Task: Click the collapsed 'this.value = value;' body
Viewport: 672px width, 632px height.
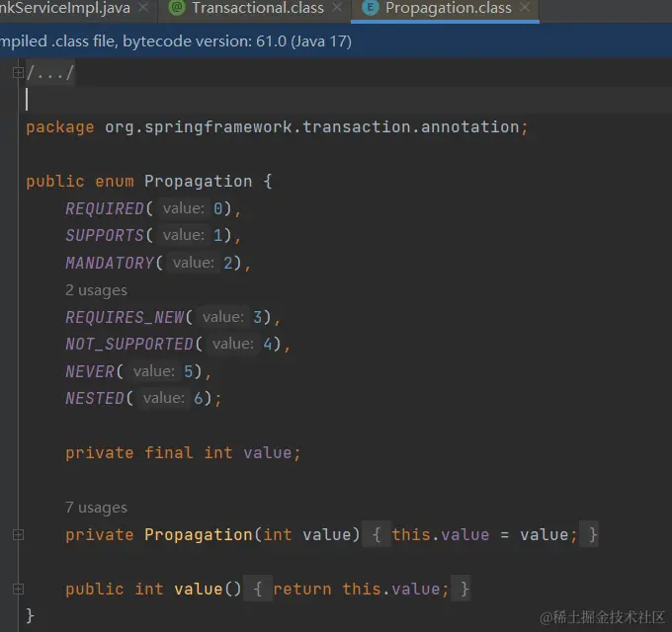Action: (x=480, y=534)
